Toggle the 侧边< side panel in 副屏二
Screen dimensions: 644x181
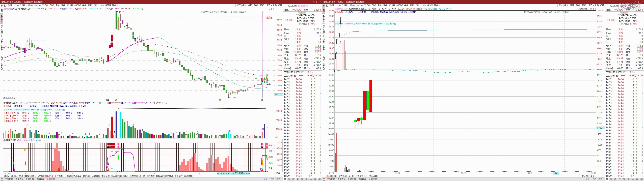(x=279, y=179)
